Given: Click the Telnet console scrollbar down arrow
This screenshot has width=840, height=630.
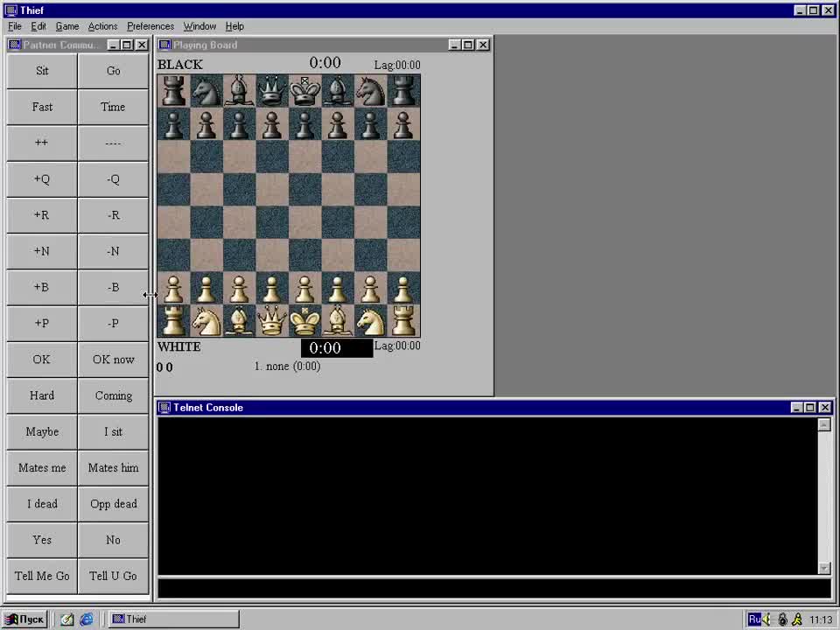Looking at the screenshot, I should 824,568.
